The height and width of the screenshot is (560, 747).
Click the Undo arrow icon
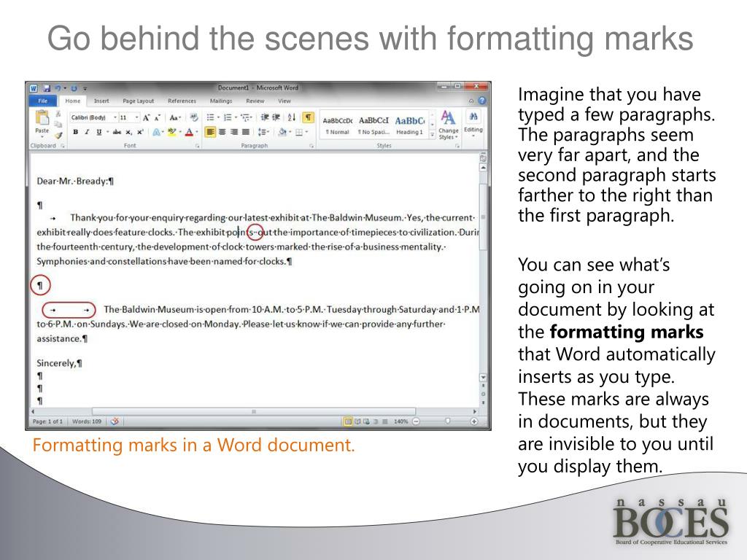click(58, 88)
